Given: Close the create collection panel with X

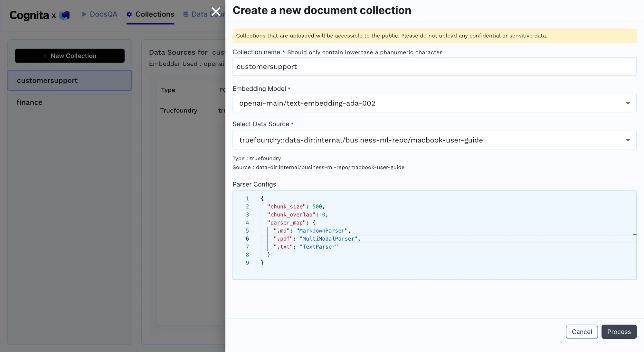Looking at the screenshot, I should (216, 12).
